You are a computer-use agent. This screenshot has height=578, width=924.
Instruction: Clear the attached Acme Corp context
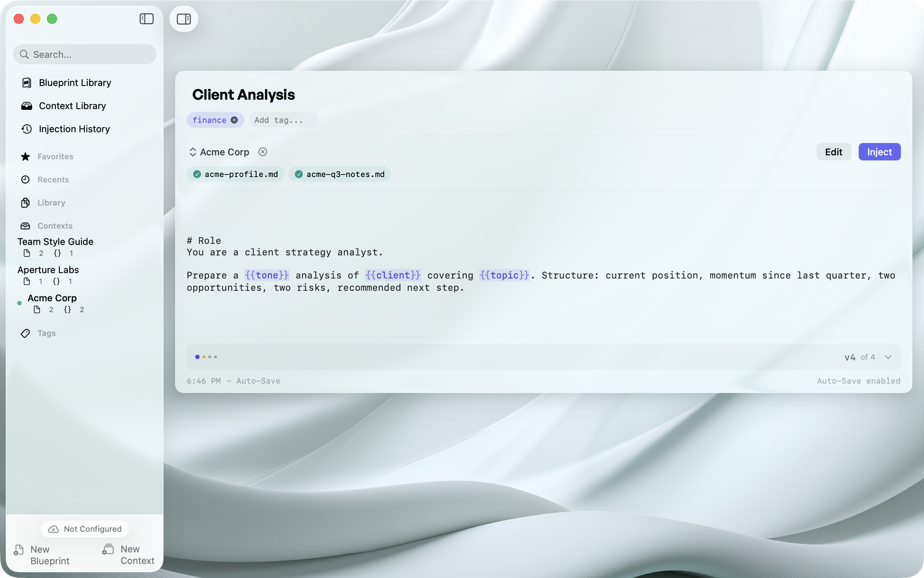(263, 152)
